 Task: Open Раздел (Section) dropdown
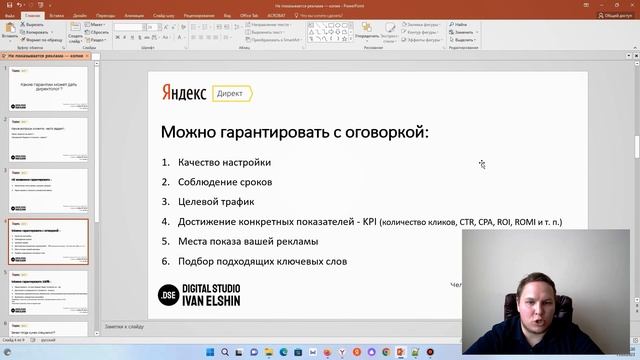96,40
